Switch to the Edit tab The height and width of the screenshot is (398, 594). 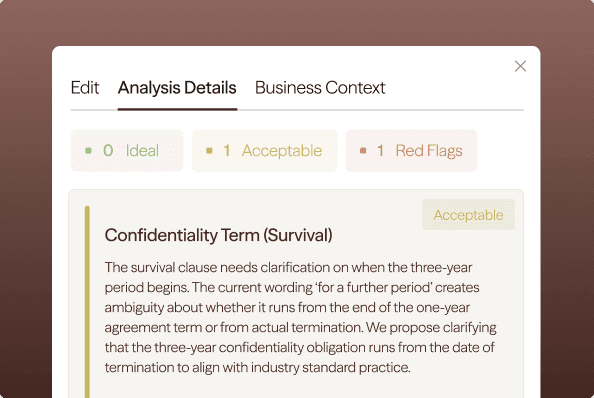point(85,88)
